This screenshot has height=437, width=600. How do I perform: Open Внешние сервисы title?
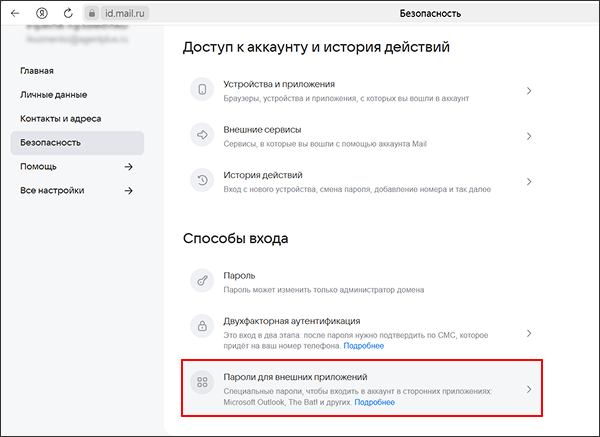point(262,130)
